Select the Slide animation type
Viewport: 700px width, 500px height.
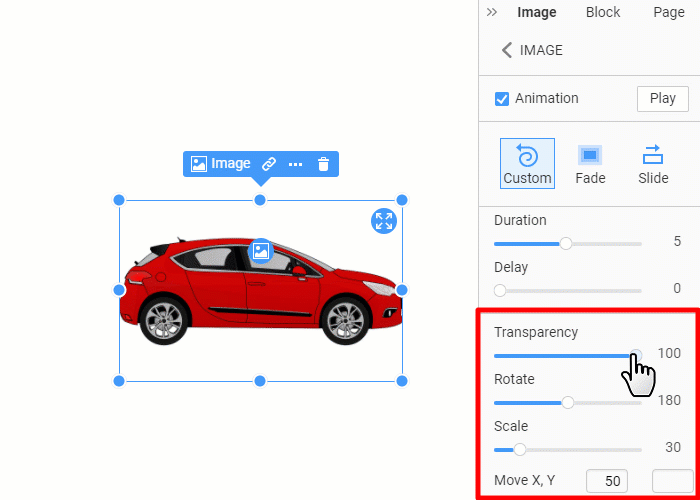(653, 163)
